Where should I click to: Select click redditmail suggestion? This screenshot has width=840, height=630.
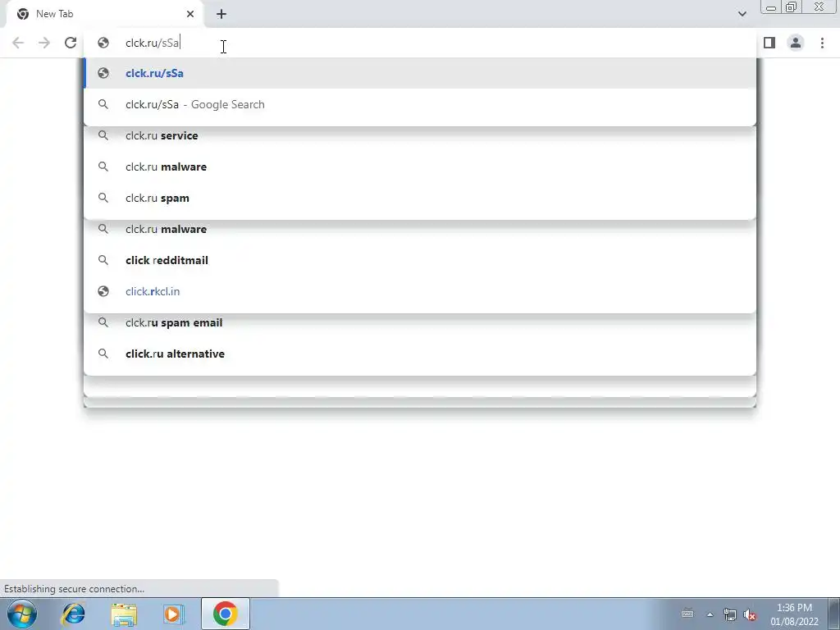click(x=420, y=260)
